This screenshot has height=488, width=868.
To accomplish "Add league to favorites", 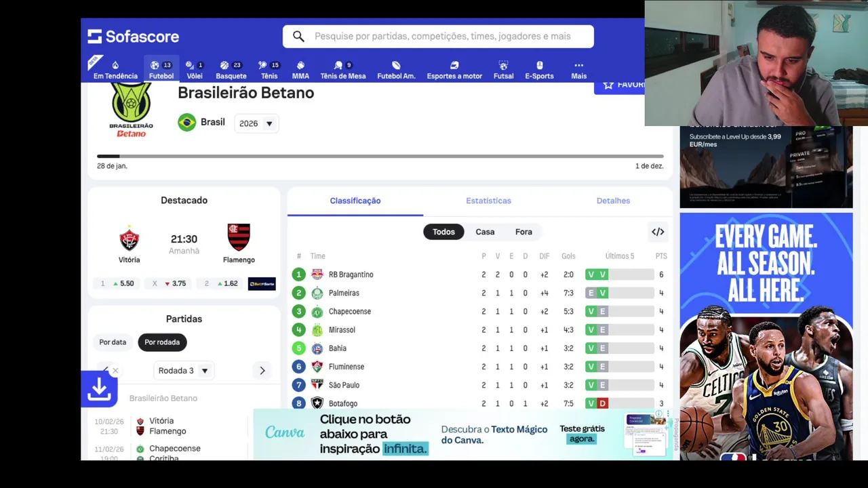I will [619, 85].
